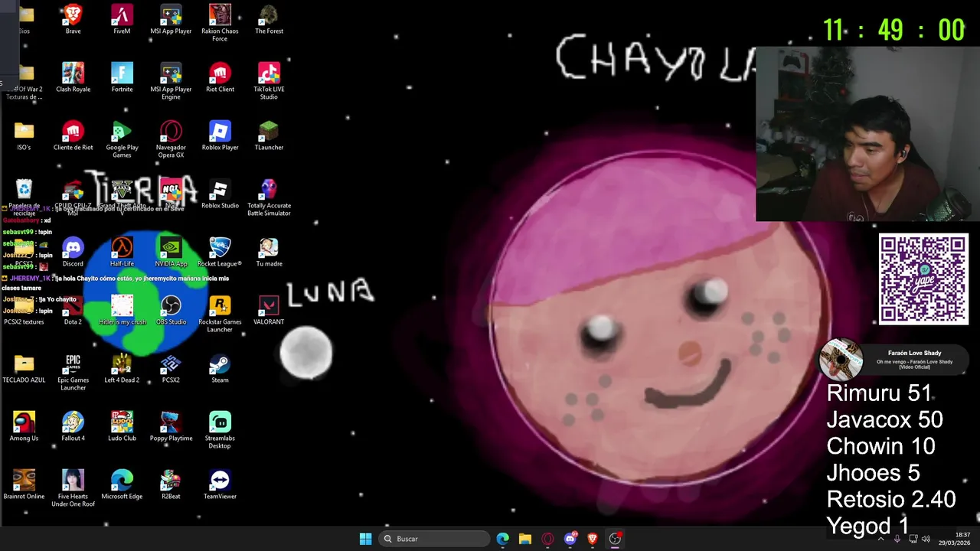Open the MSI App Player shortcut
Screen dimensions: 980x551
point(171,19)
